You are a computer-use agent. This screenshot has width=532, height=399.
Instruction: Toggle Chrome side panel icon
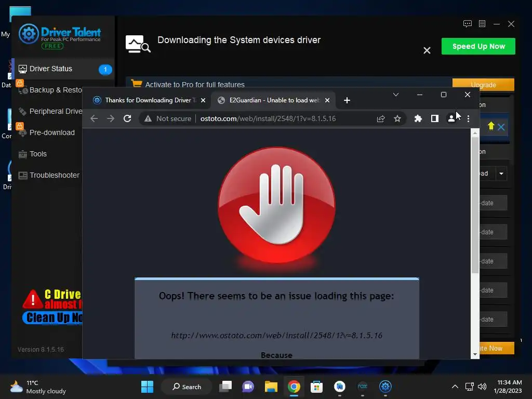[435, 118]
